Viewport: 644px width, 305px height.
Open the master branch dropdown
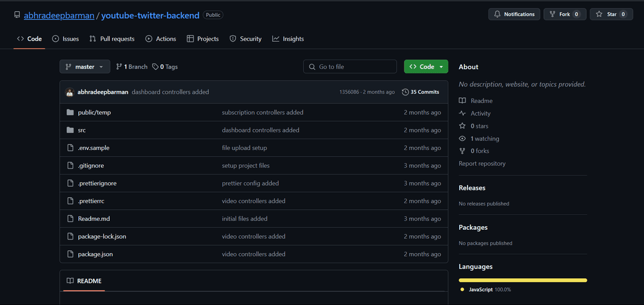(x=85, y=67)
